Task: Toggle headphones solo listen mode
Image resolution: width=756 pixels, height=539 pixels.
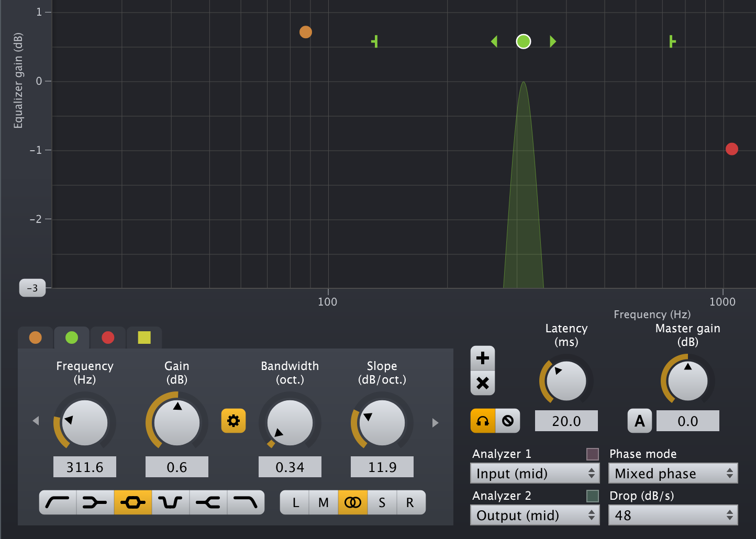Action: 483,421
